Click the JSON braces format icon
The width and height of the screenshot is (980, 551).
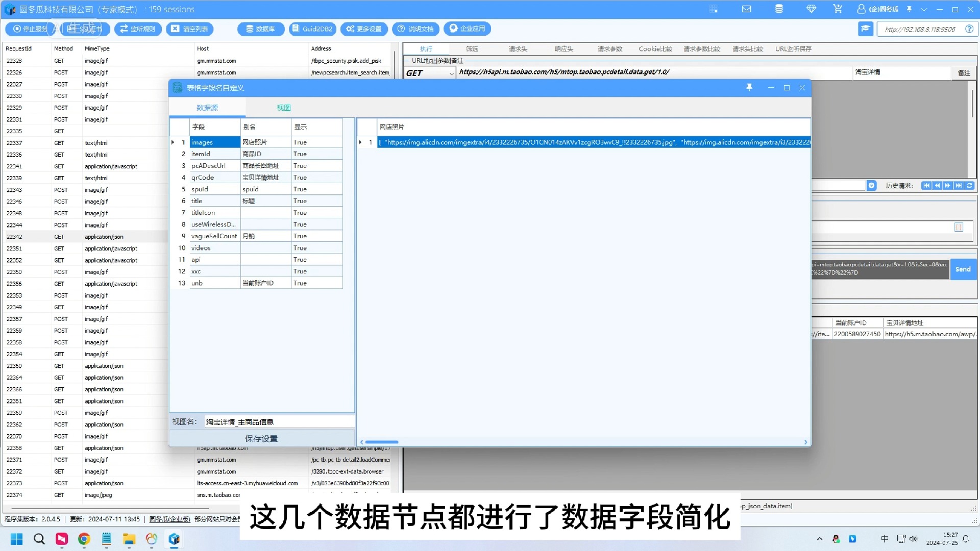click(959, 228)
